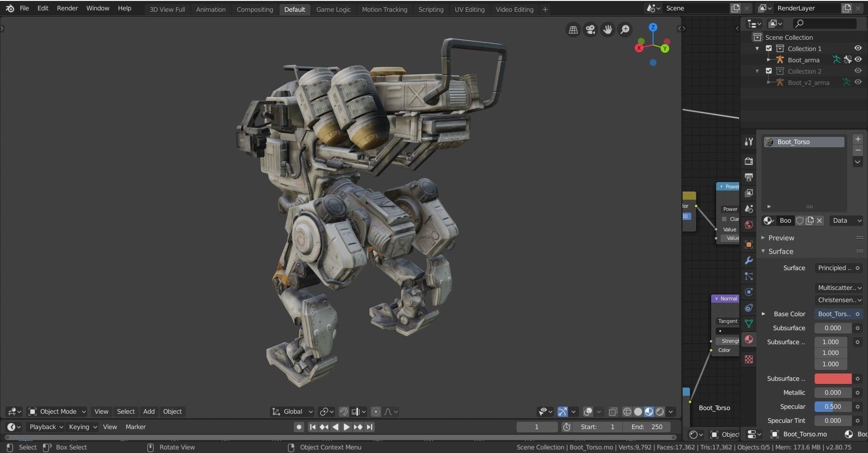The width and height of the screenshot is (868, 453).
Task: Switch to the Animation workspace tab
Action: (211, 9)
